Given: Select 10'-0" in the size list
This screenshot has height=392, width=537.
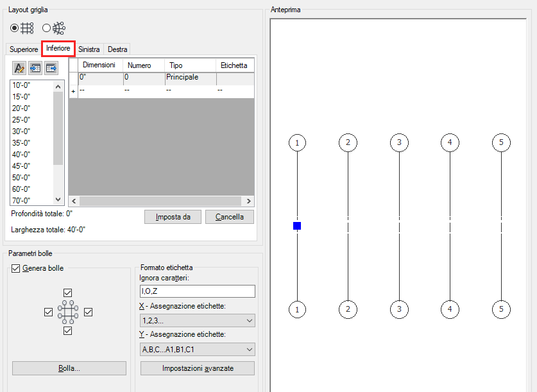Looking at the screenshot, I should (21, 85).
